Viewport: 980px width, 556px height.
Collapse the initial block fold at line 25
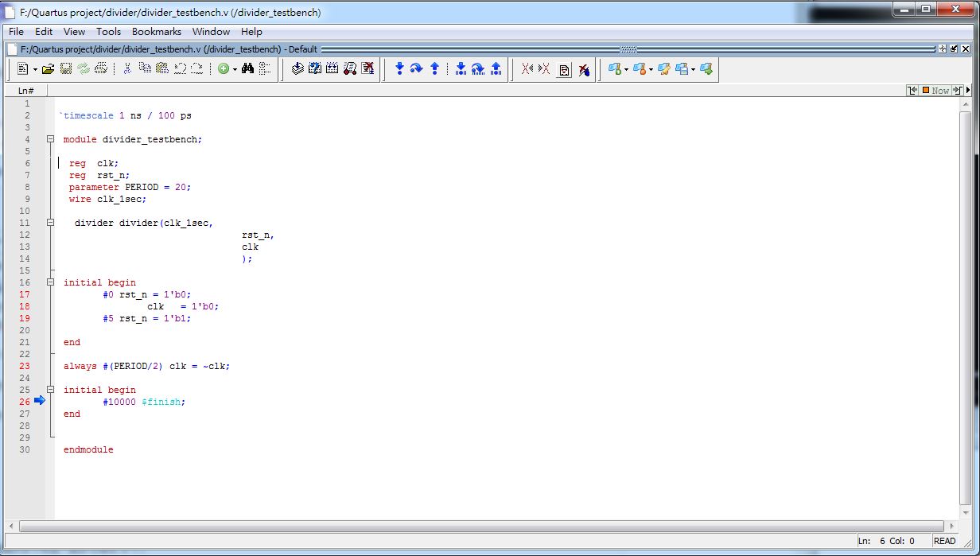tap(50, 390)
